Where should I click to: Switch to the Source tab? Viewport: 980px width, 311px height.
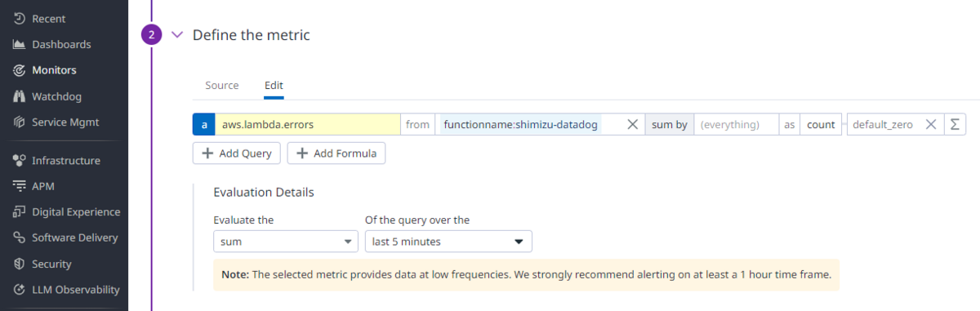222,86
